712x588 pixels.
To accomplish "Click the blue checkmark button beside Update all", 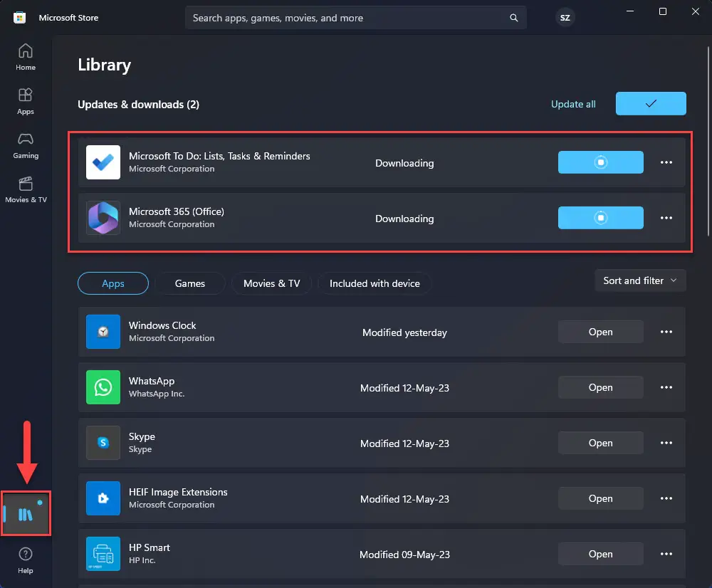I will 651,104.
